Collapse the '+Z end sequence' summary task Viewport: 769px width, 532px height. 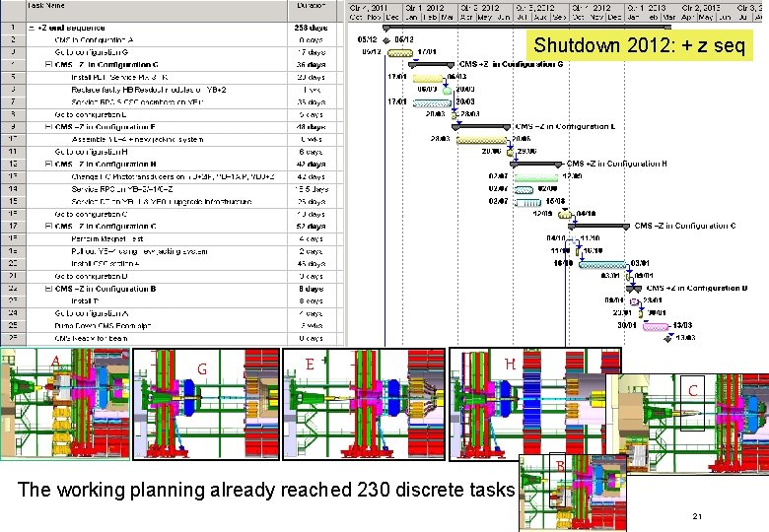tap(32, 28)
